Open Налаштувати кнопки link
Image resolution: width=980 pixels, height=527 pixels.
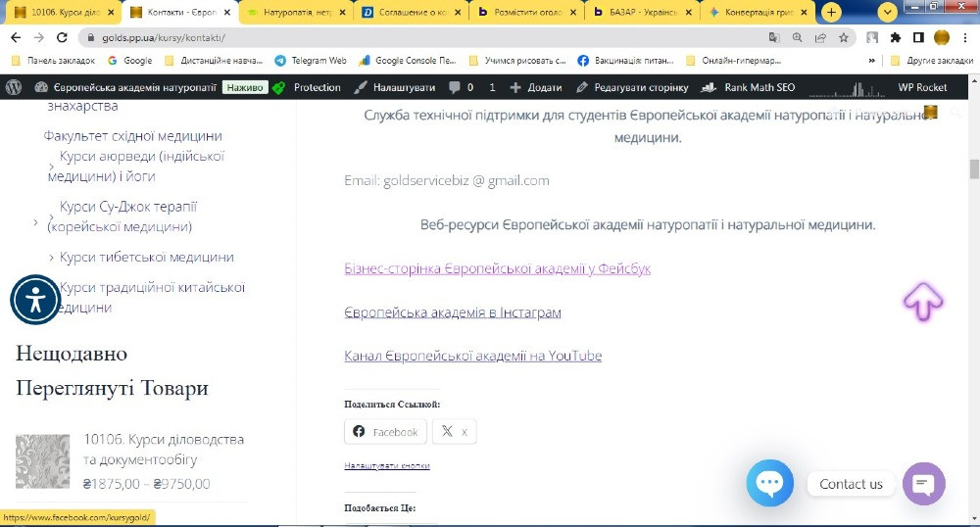387,466
